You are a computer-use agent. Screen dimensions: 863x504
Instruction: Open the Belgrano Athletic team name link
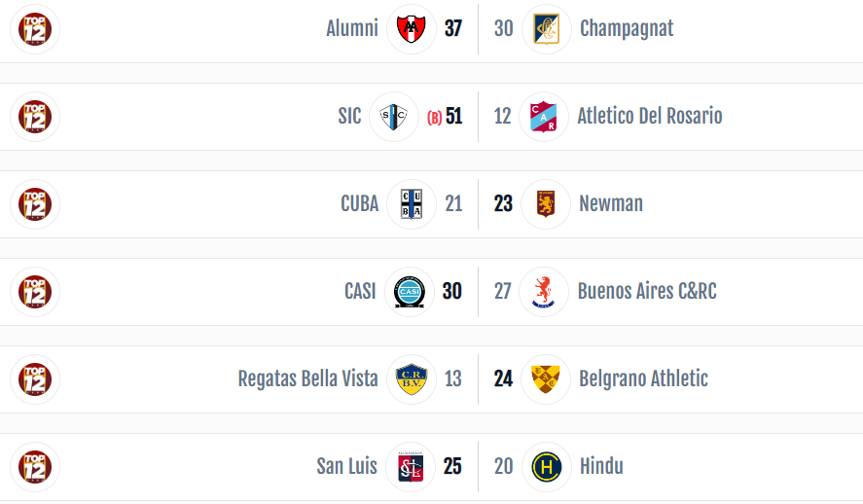point(643,378)
